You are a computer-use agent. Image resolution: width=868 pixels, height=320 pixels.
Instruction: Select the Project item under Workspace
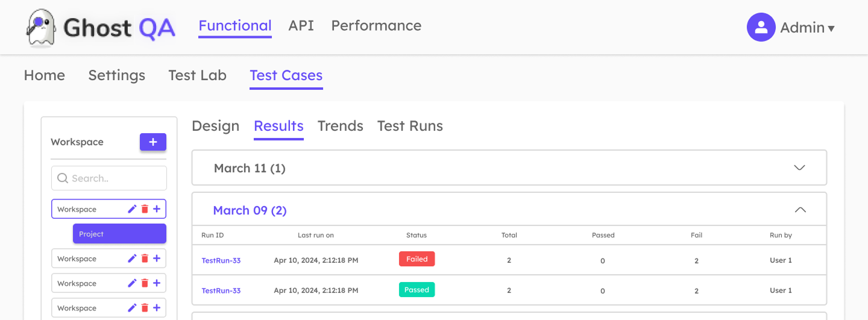click(119, 234)
